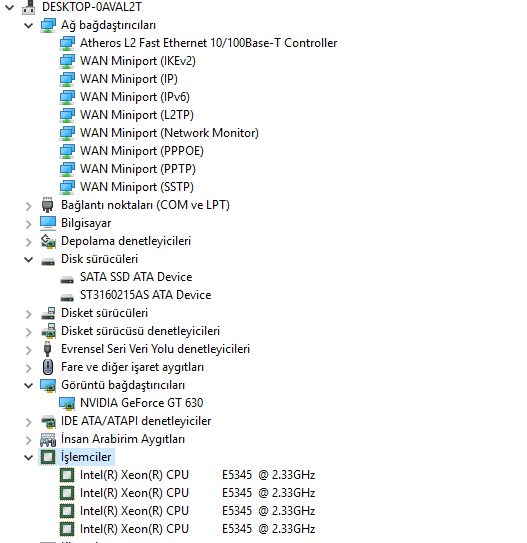This screenshot has height=543, width=527.
Task: Select WAN Miniport (Network Monitor) entry
Action: click(x=169, y=133)
